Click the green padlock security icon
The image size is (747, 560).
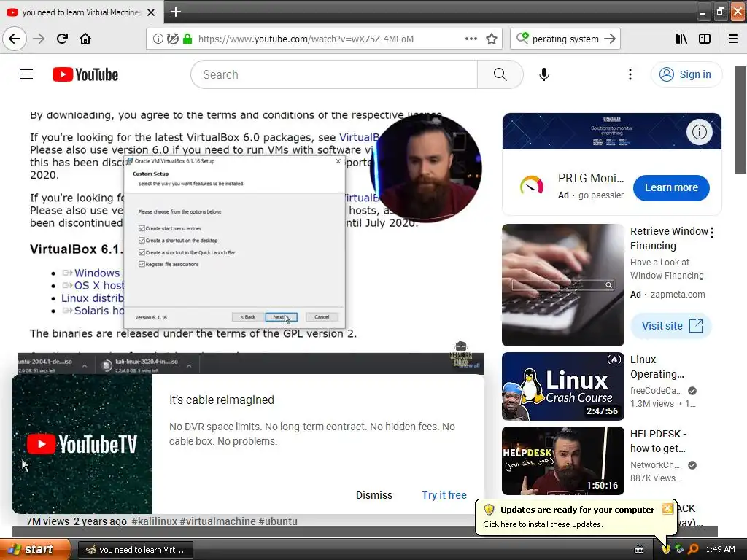[187, 39]
